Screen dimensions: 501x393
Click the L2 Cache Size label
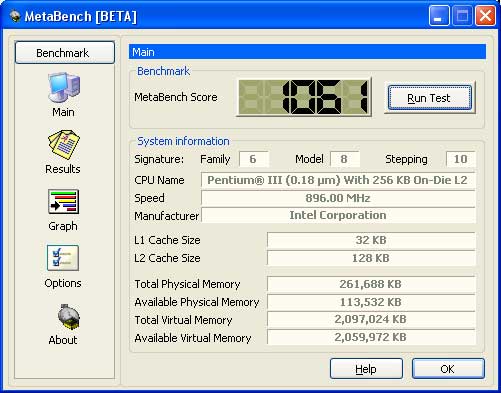pyautogui.click(x=167, y=258)
